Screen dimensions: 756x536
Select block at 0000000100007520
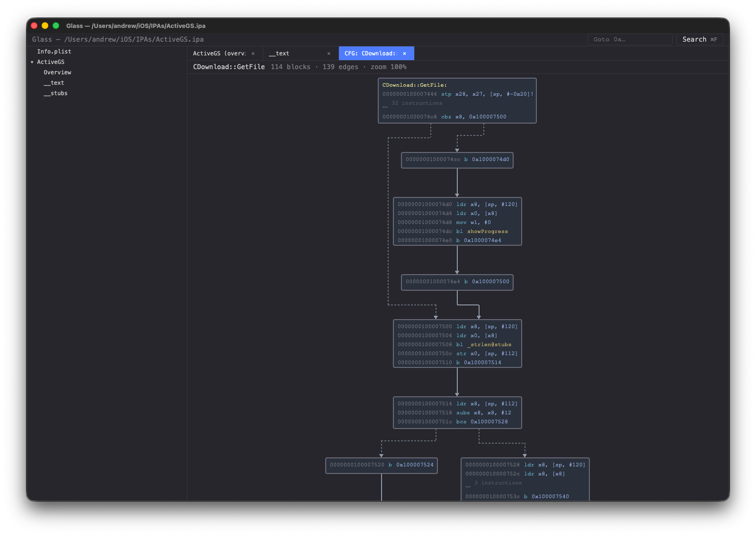coord(382,465)
